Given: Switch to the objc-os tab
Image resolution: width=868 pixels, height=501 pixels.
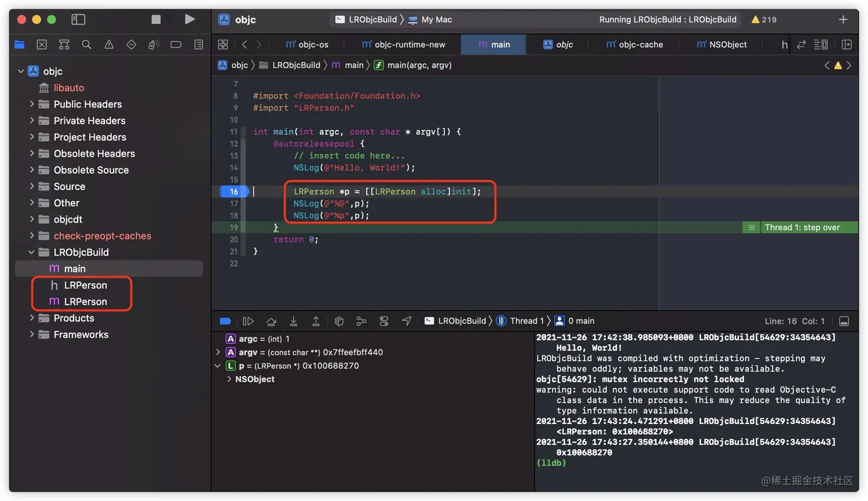Looking at the screenshot, I should point(307,44).
